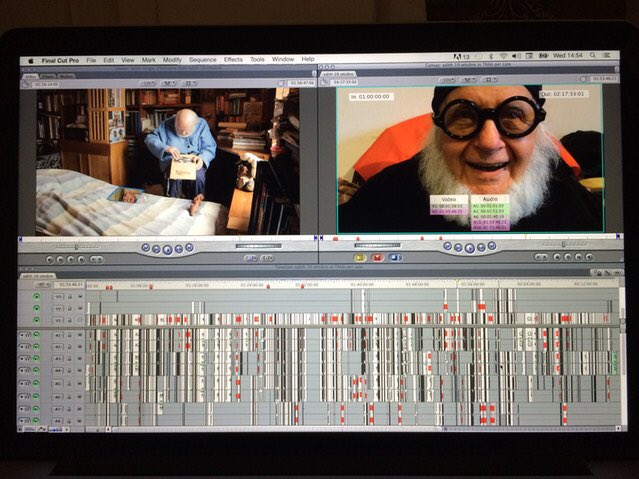639x479 pixels.
Task: Click the Viewer shuttle slider
Action: click(77, 247)
